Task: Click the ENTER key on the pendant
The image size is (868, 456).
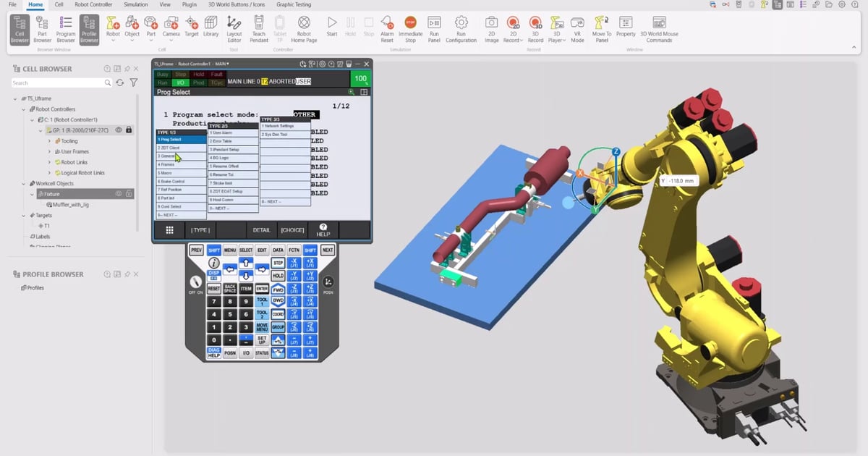Action: point(261,288)
